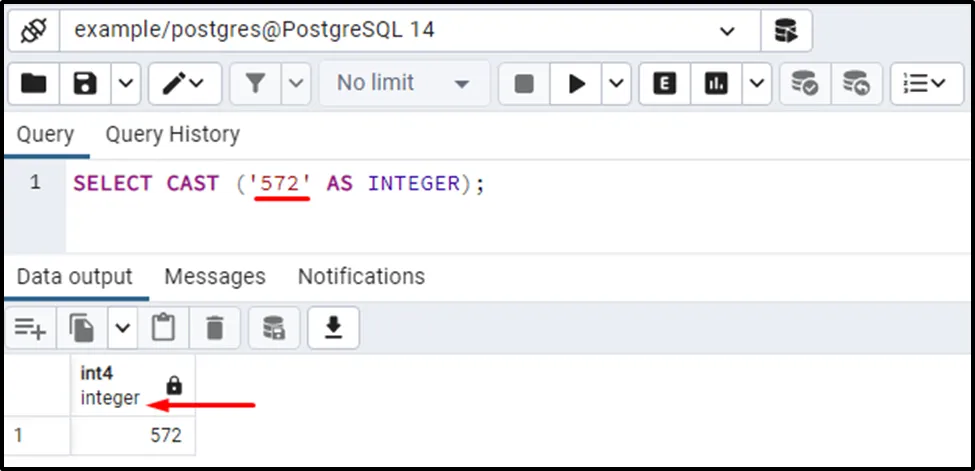Click the Filter funnel icon
Screen dimensions: 975x471
pyautogui.click(x=256, y=83)
